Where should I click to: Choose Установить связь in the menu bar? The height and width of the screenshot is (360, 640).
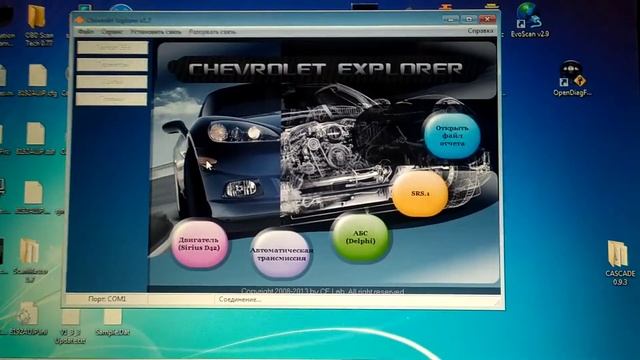click(156, 31)
